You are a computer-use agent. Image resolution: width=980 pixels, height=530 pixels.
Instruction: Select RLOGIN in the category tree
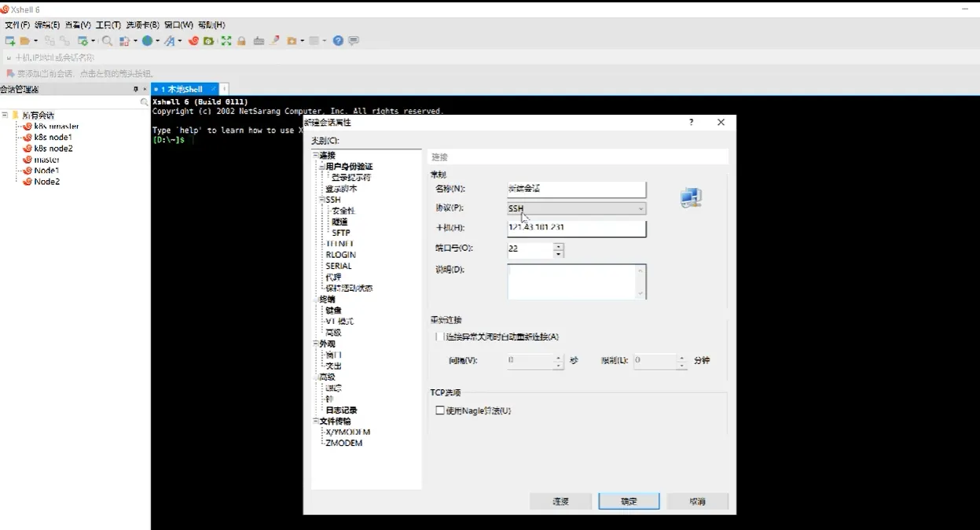[x=341, y=256]
